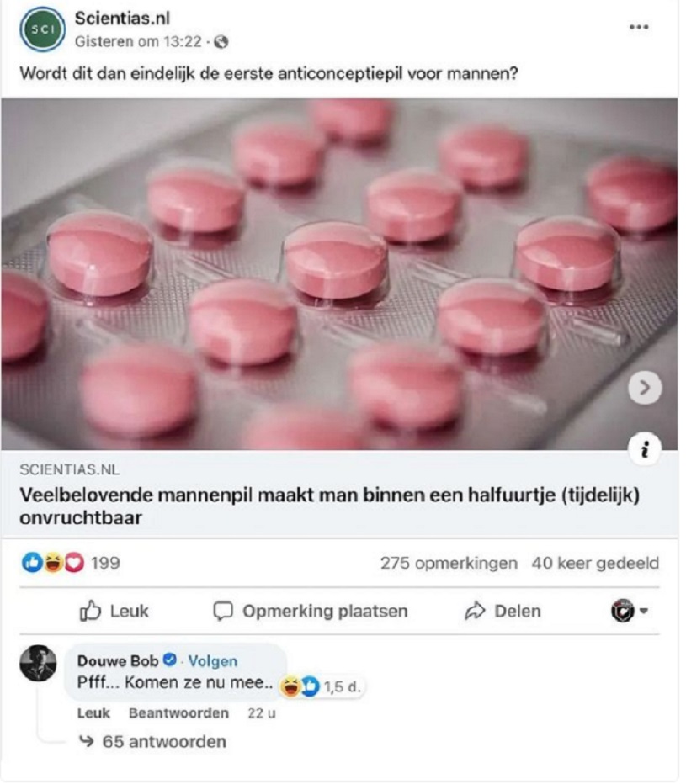Screen dimensions: 686x784
Task: View reactions on Douwe Bob's comment
Action: (x=320, y=686)
